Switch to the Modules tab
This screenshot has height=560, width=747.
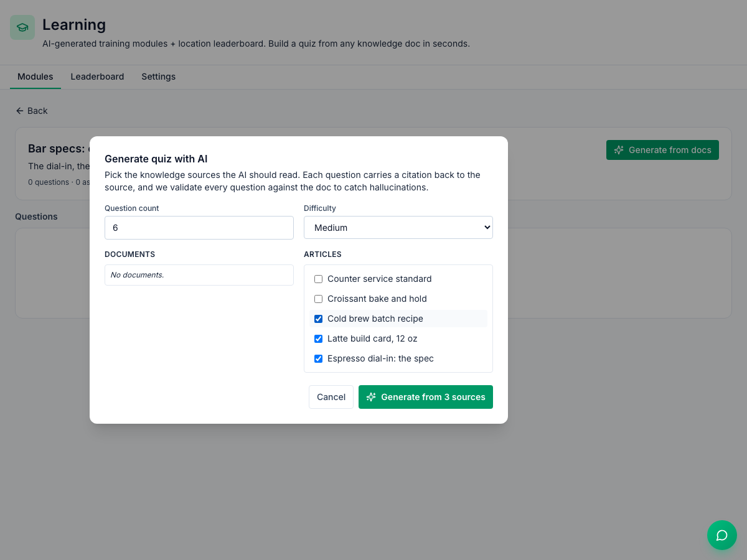35,77
